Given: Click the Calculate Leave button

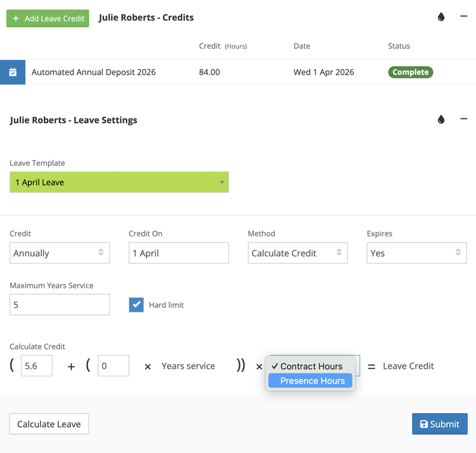Looking at the screenshot, I should point(49,424).
